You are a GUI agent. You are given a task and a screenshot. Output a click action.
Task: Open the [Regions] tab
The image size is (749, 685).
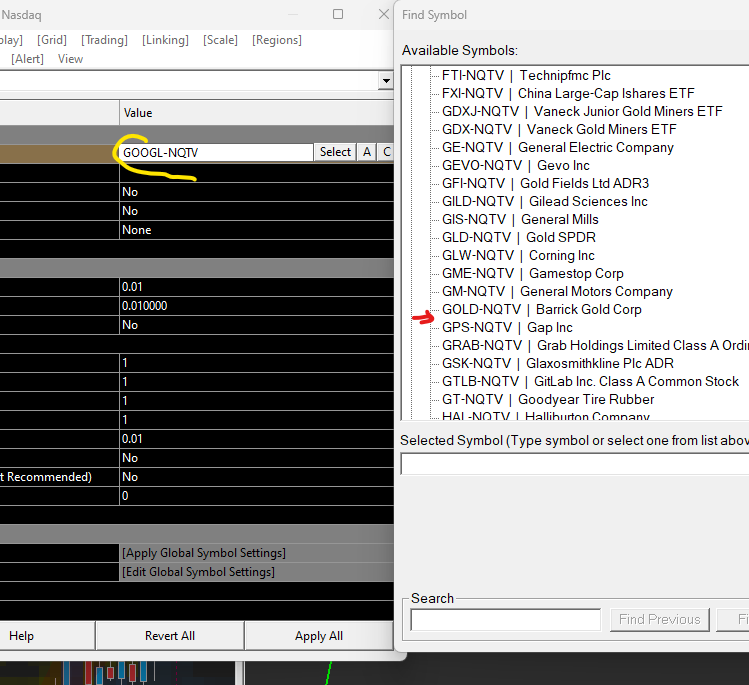coord(277,40)
